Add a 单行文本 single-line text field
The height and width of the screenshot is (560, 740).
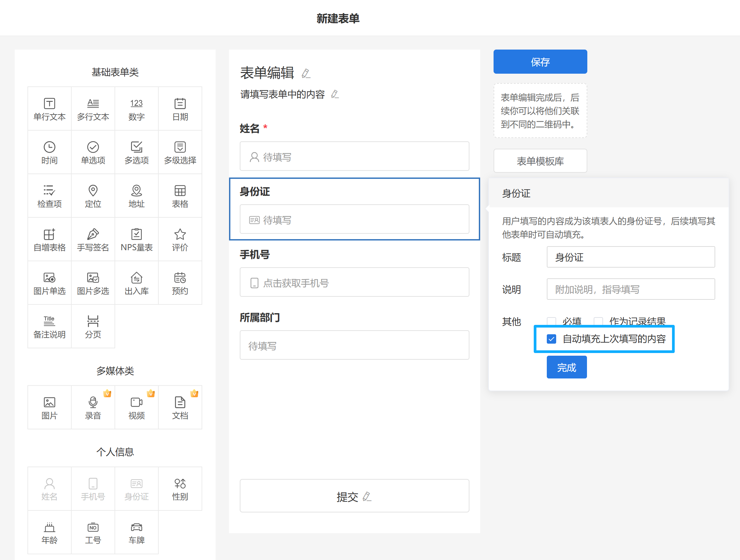[x=50, y=109]
